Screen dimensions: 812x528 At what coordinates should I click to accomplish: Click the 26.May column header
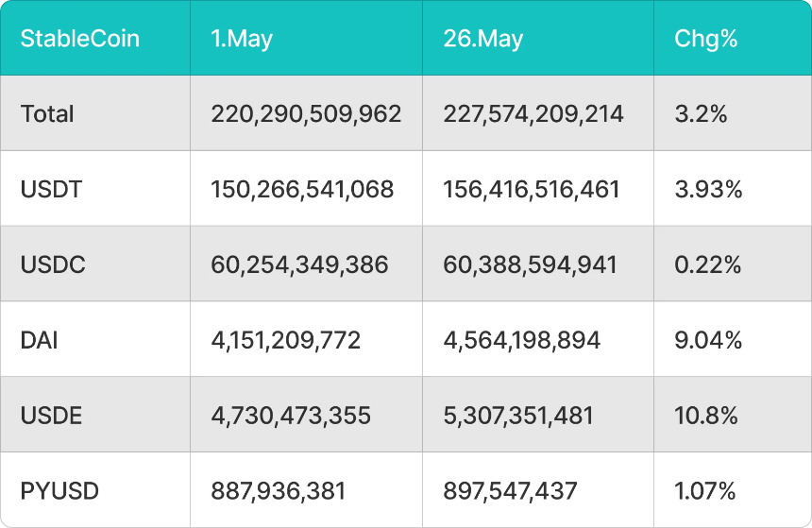[482, 39]
